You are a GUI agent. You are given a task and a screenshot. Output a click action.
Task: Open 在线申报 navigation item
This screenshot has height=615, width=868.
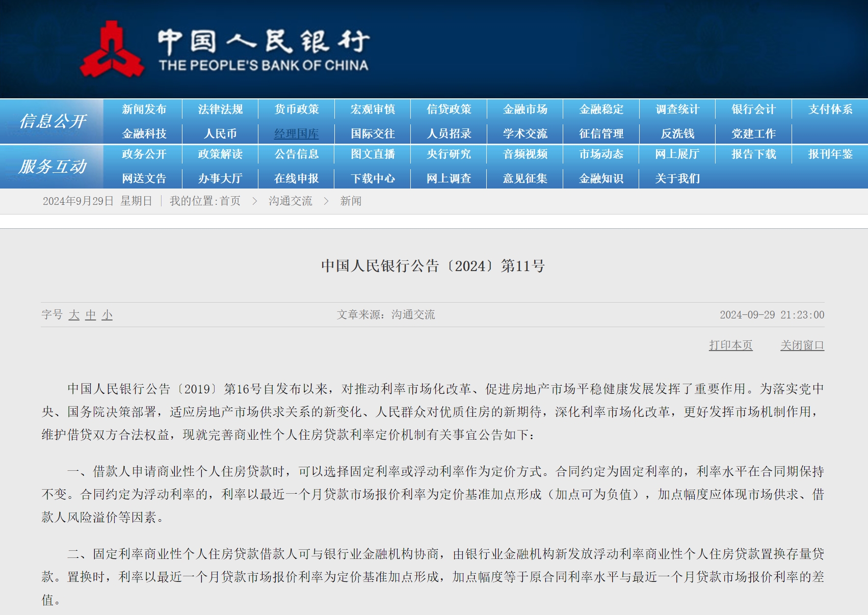point(297,179)
